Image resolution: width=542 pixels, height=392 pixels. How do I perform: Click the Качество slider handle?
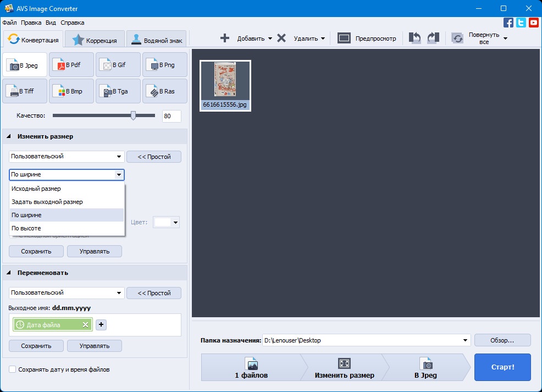pos(133,116)
